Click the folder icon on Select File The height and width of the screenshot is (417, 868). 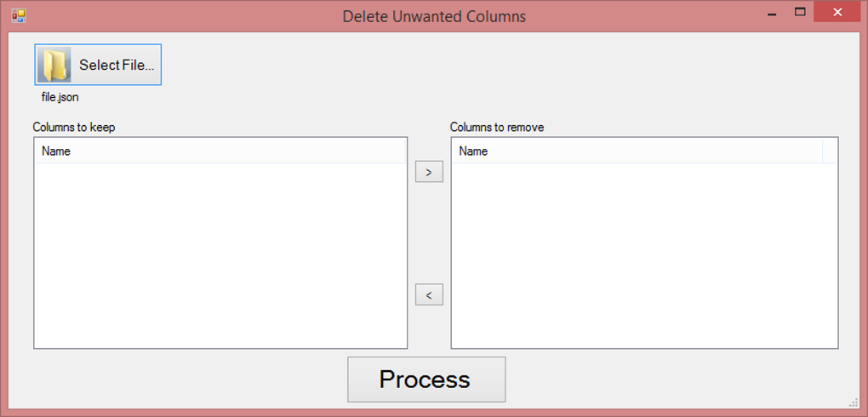point(55,65)
